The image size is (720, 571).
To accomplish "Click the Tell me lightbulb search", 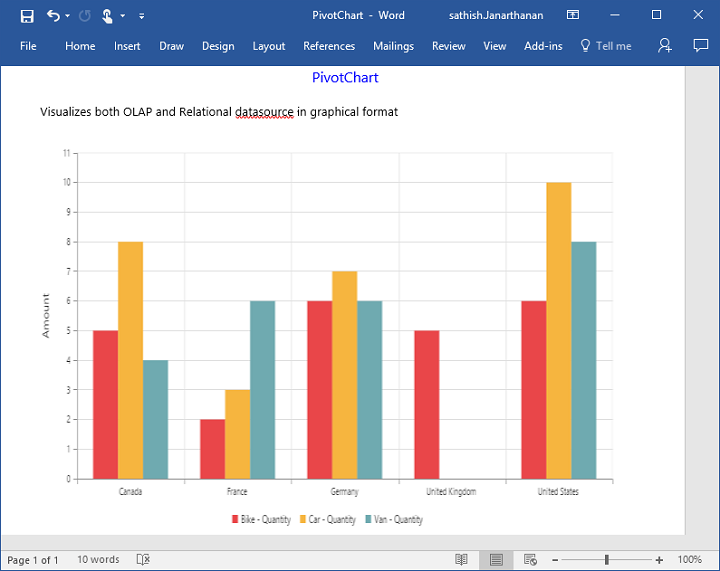I will (x=606, y=46).
